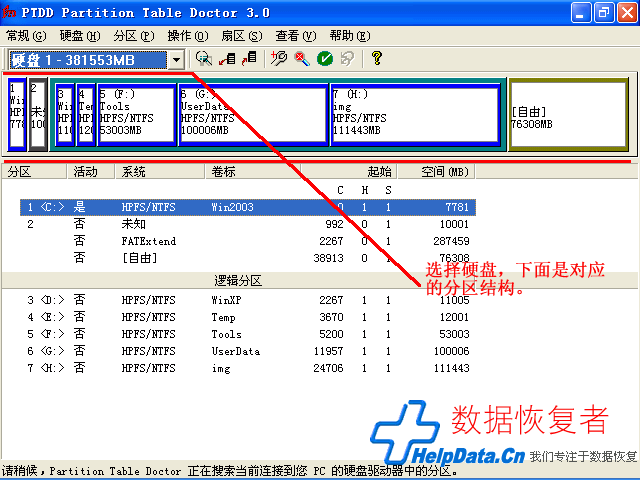
Task: Click the wrench repair toolbar icon
Action: click(279, 59)
